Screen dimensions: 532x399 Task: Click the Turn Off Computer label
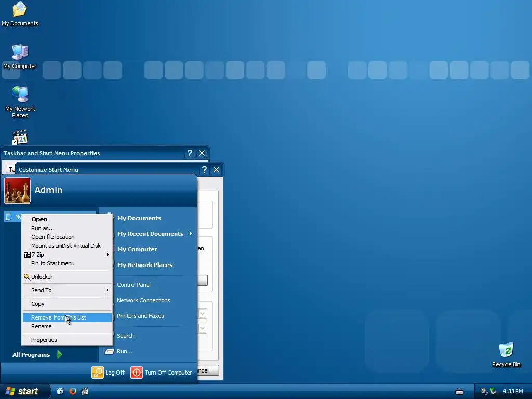[168, 373]
